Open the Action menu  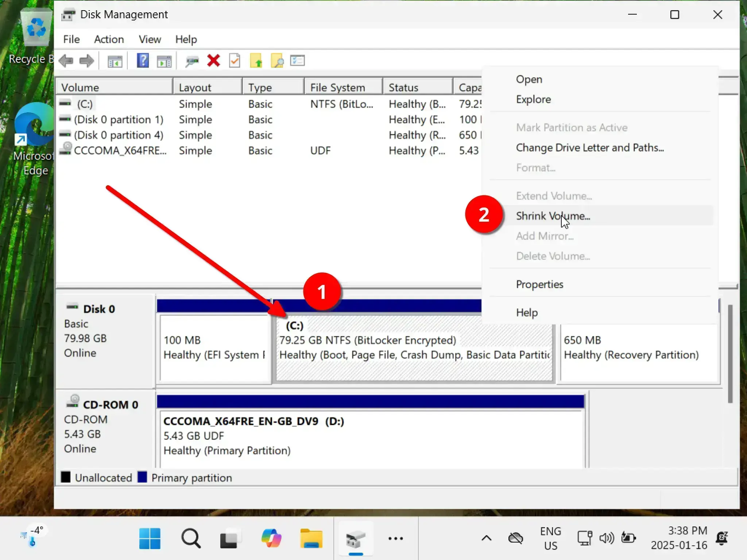click(x=109, y=39)
